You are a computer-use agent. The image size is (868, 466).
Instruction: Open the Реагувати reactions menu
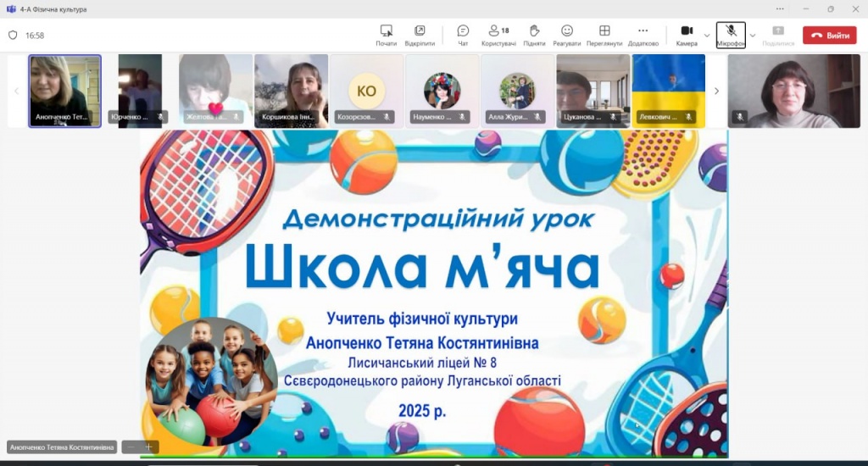pyautogui.click(x=567, y=35)
